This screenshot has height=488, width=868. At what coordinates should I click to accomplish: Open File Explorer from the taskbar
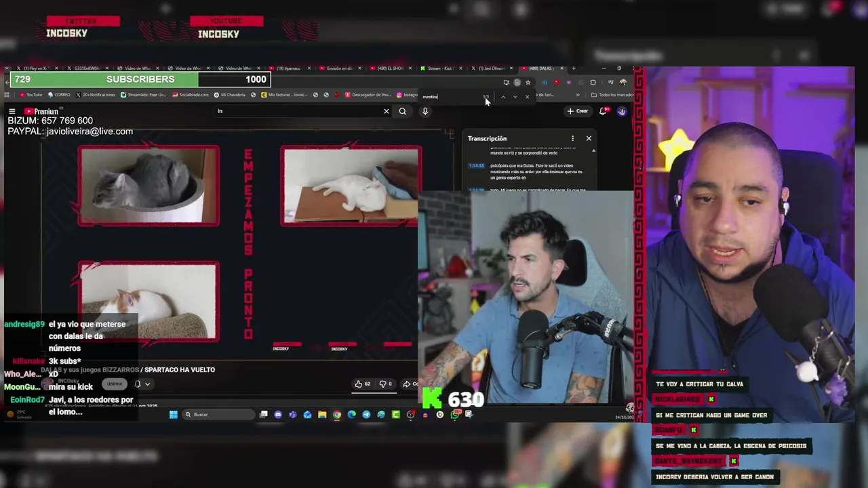[322, 415]
